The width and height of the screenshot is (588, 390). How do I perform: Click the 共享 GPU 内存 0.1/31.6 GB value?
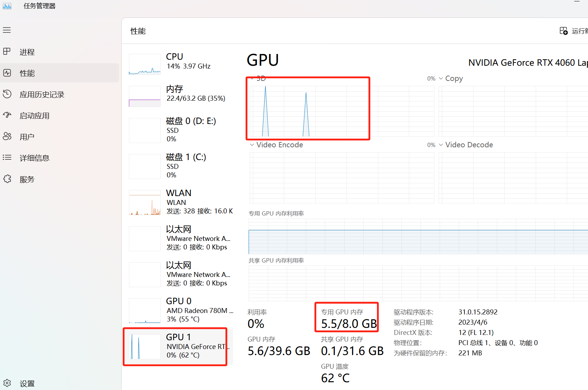click(x=352, y=351)
